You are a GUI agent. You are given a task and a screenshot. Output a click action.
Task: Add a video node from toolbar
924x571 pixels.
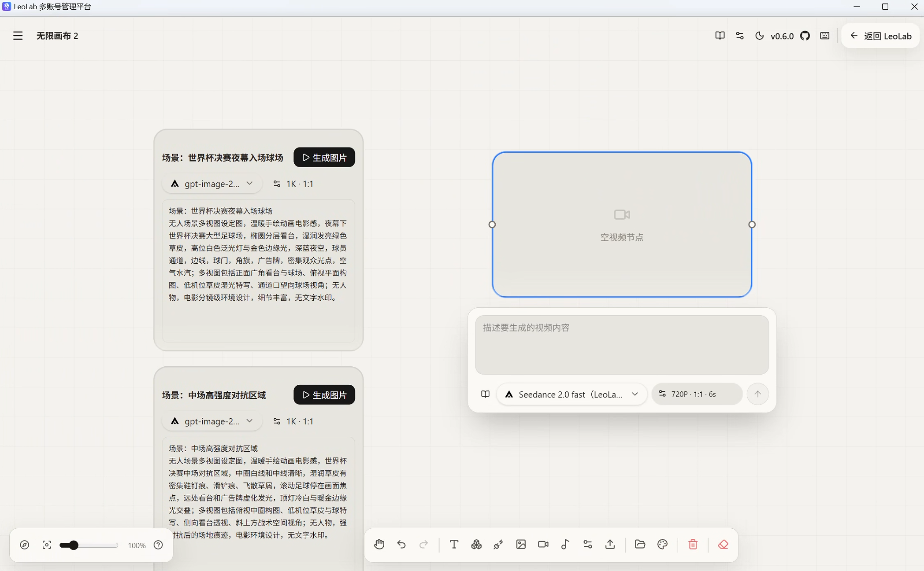click(x=543, y=545)
